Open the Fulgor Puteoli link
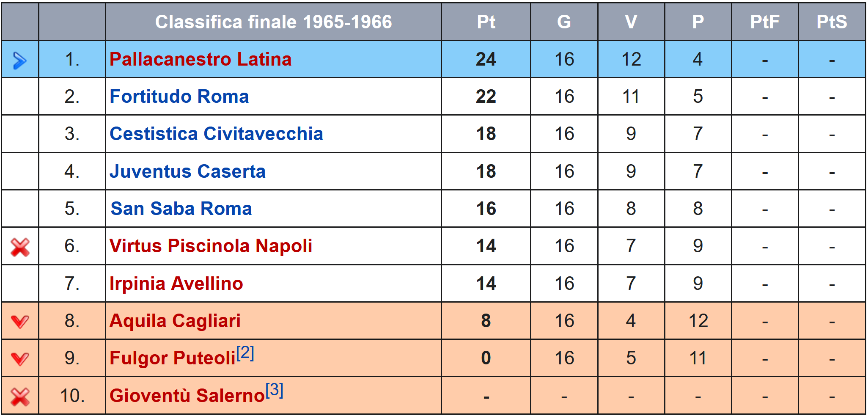868x416 pixels. 172,358
